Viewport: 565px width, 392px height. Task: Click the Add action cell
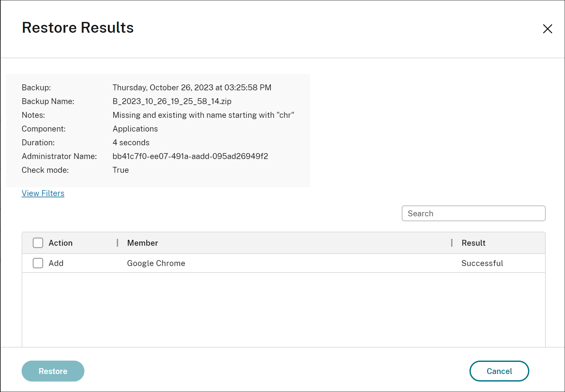click(56, 263)
